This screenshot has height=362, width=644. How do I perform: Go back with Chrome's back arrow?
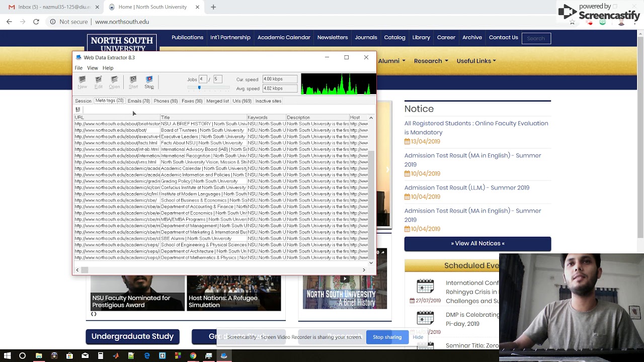pyautogui.click(x=9, y=22)
